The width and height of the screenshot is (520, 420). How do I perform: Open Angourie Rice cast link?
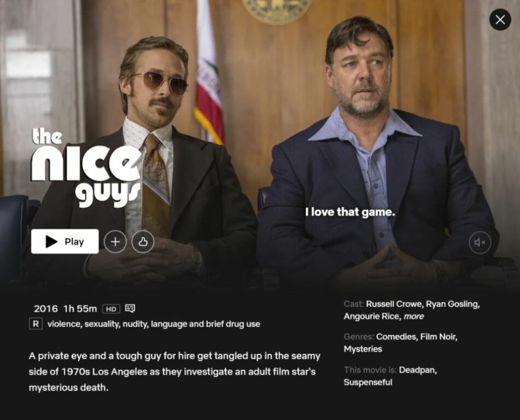click(372, 316)
